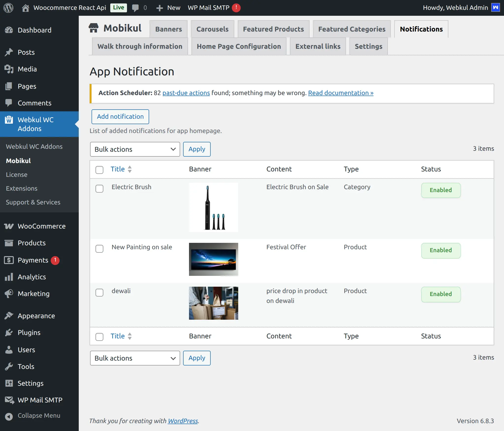Open the bottom Bulk actions dropdown

click(135, 358)
